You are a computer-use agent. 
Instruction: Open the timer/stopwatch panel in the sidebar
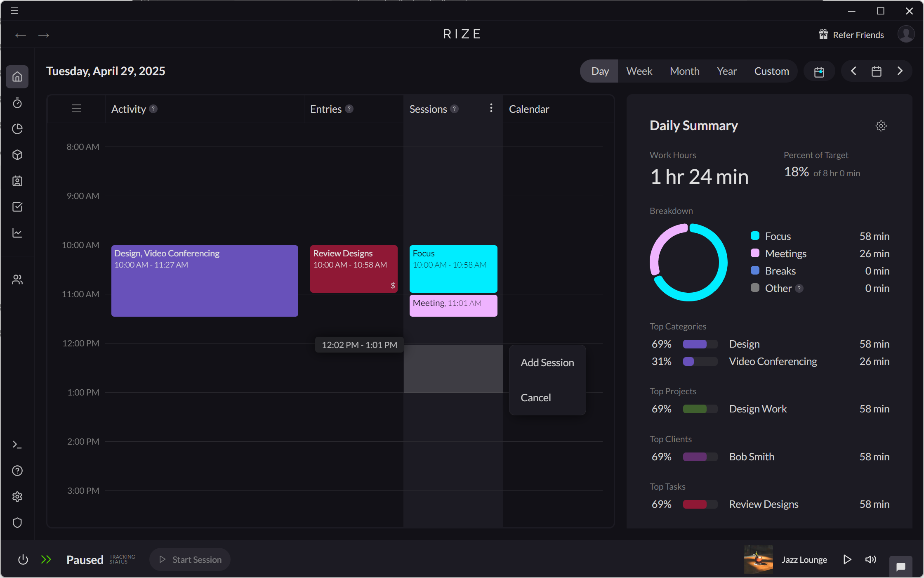pos(17,103)
